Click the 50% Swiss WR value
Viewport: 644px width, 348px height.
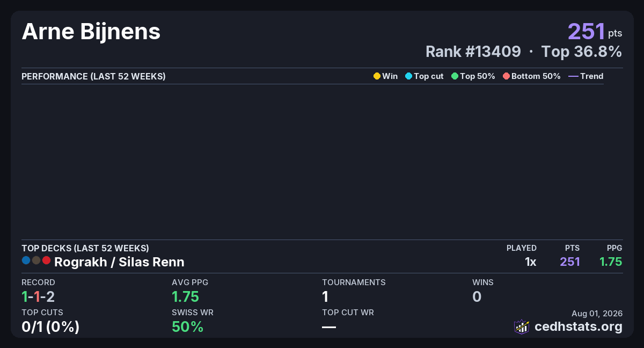click(187, 327)
